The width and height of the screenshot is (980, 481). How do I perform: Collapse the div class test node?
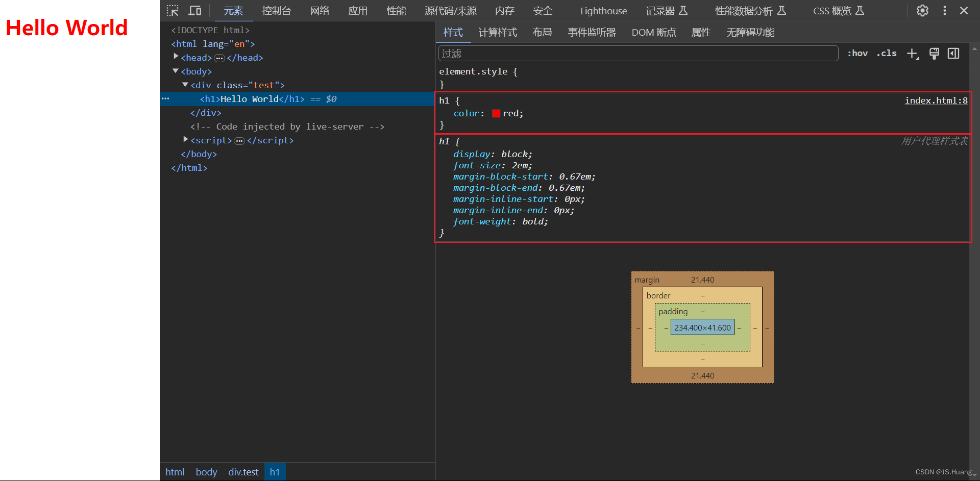(x=185, y=85)
